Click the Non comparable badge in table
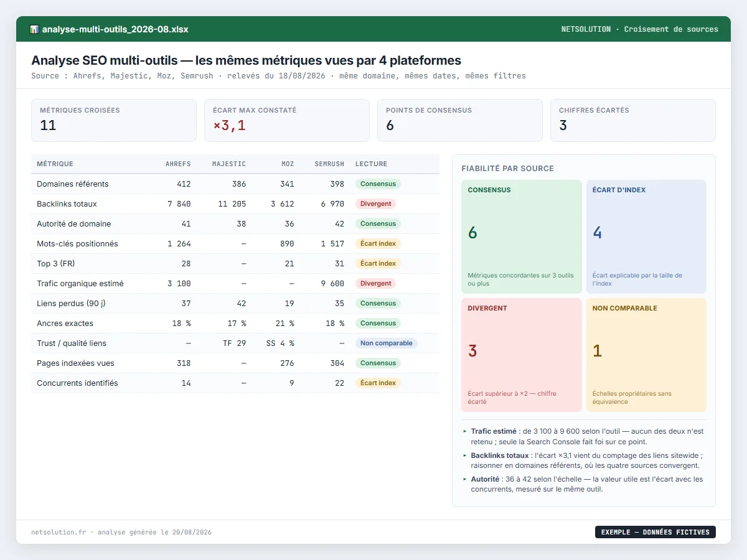The width and height of the screenshot is (747, 560). pyautogui.click(x=386, y=343)
